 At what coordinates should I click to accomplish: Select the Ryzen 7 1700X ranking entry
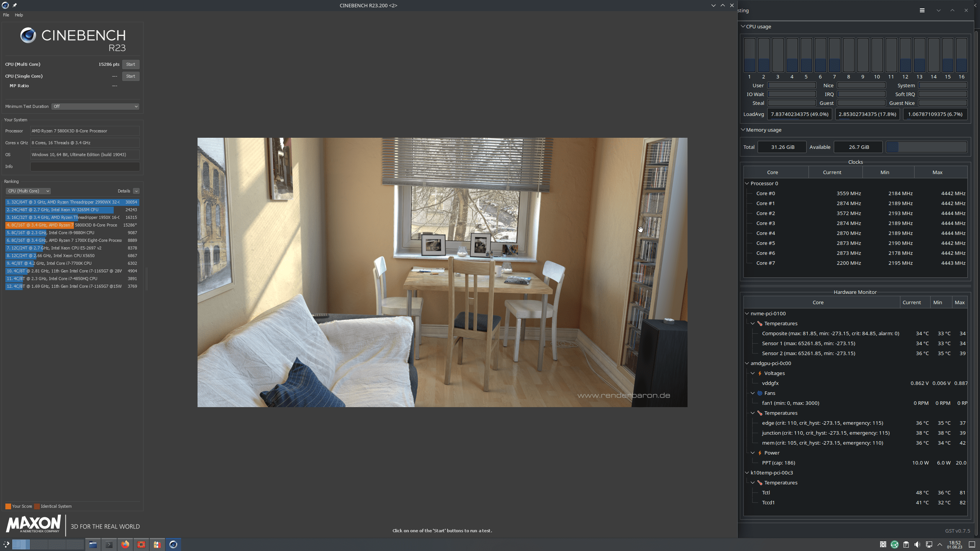point(72,240)
